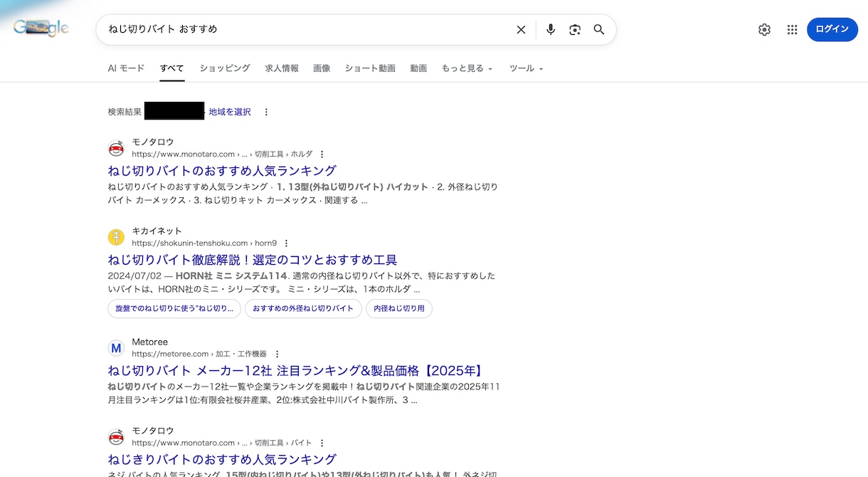Screen dimensions: 868x477
Task: Open image search with camera lens icon
Action: (x=575, y=29)
